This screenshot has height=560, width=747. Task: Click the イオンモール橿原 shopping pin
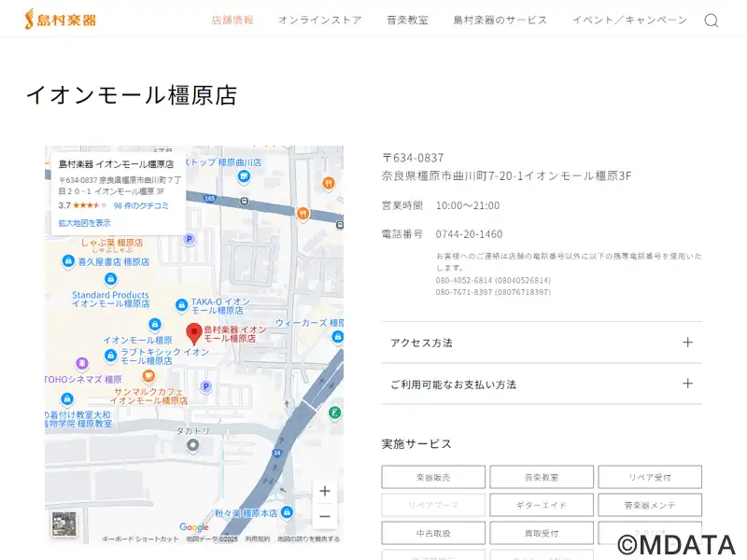pyautogui.click(x=154, y=324)
